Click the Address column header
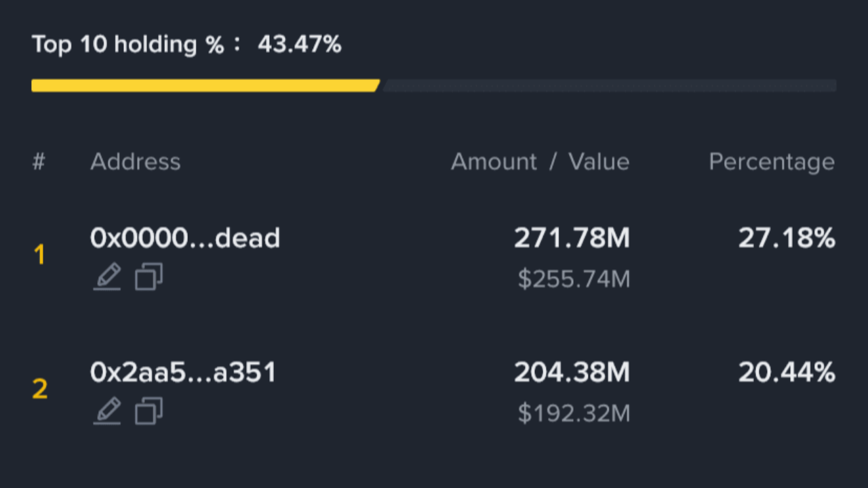 [136, 161]
